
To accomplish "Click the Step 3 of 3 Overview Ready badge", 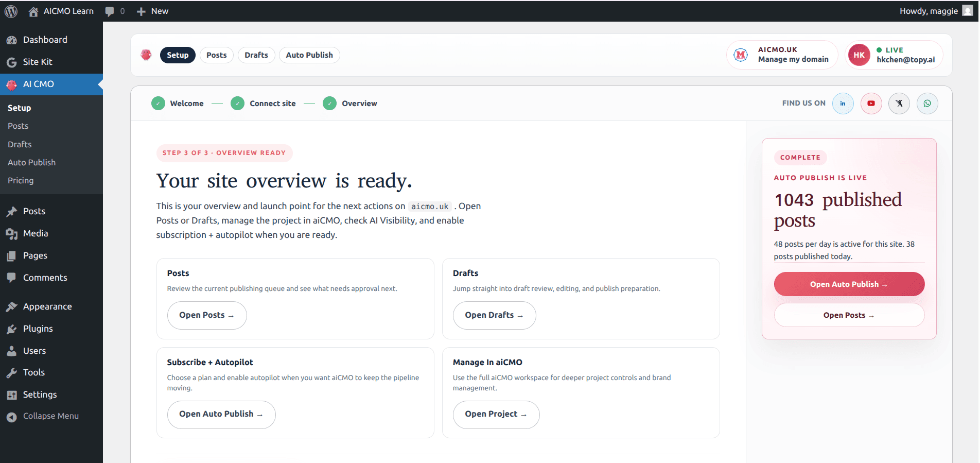I will pos(224,153).
